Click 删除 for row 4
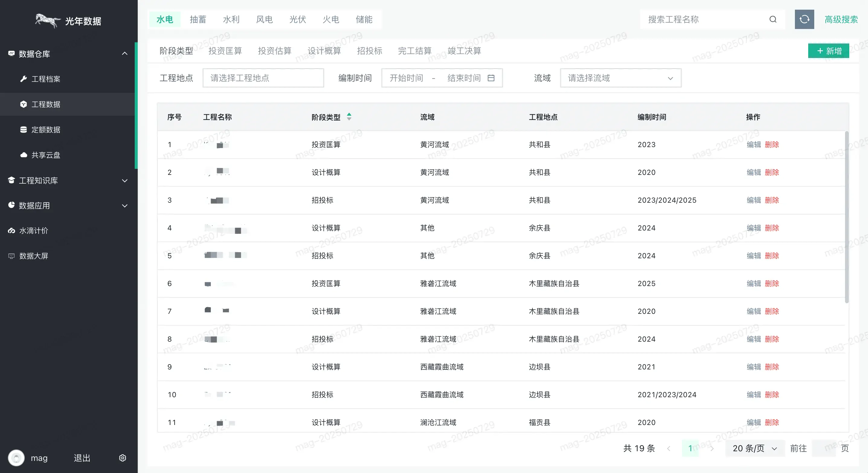This screenshot has width=868, height=473. point(772,228)
